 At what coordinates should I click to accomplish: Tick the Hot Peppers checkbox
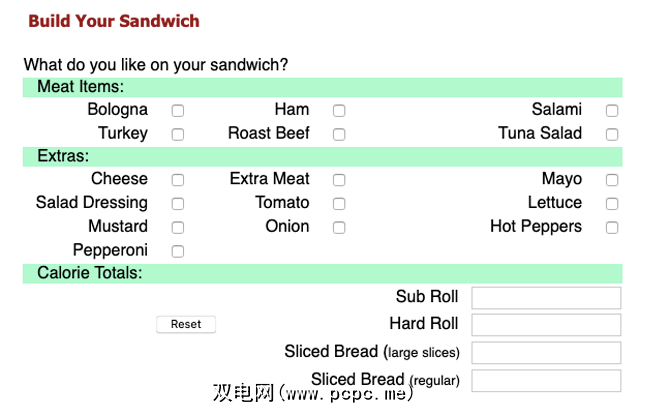(612, 228)
